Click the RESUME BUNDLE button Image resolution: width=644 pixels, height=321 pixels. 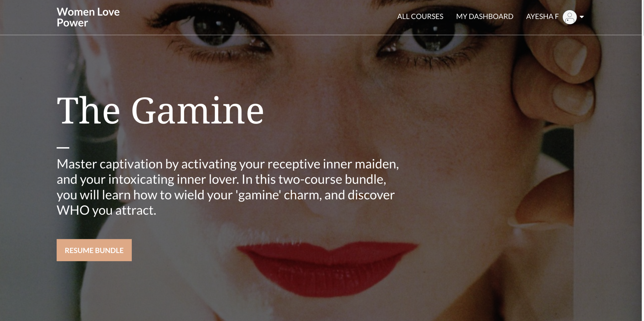[x=94, y=250]
